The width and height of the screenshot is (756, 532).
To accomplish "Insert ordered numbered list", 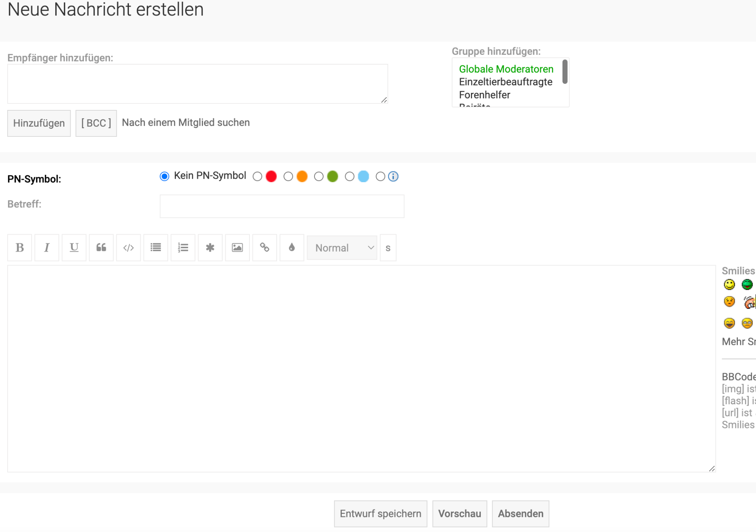I will pyautogui.click(x=183, y=248).
